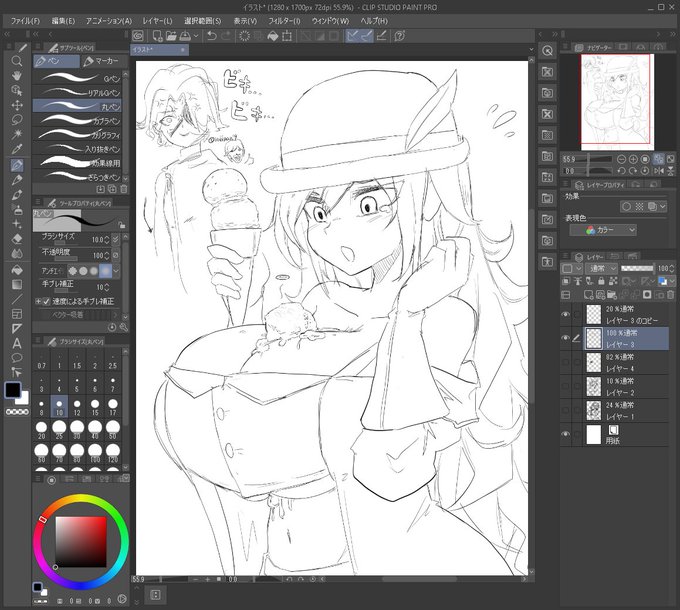Image resolution: width=680 pixels, height=610 pixels.
Task: Click the black main color swatch
Action: tap(12, 390)
